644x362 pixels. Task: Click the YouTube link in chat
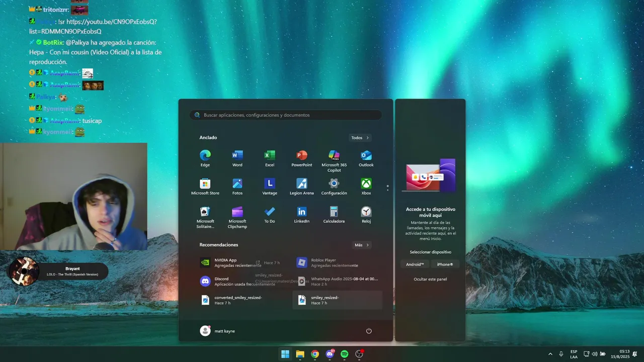[93, 26]
